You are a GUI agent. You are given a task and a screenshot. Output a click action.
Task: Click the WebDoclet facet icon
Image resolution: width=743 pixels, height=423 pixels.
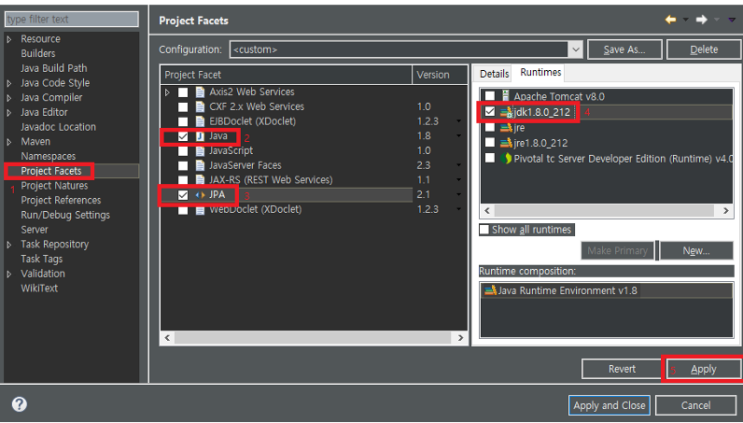(x=200, y=210)
